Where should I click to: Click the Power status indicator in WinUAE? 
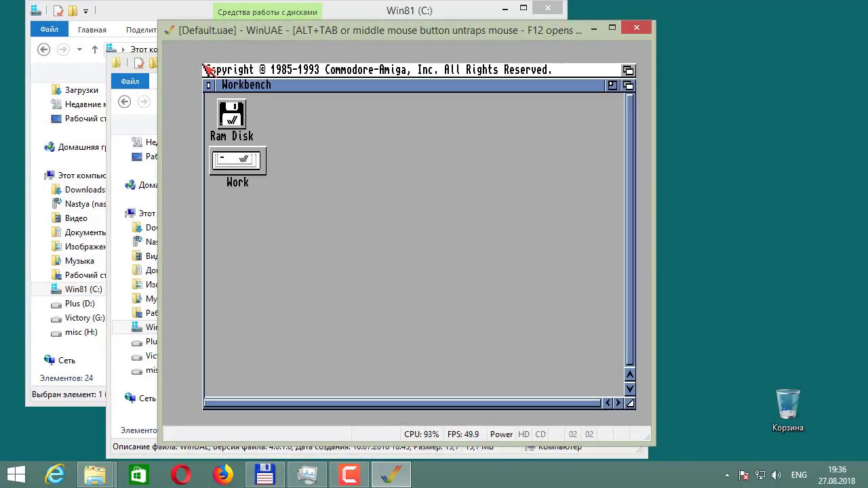[501, 434]
